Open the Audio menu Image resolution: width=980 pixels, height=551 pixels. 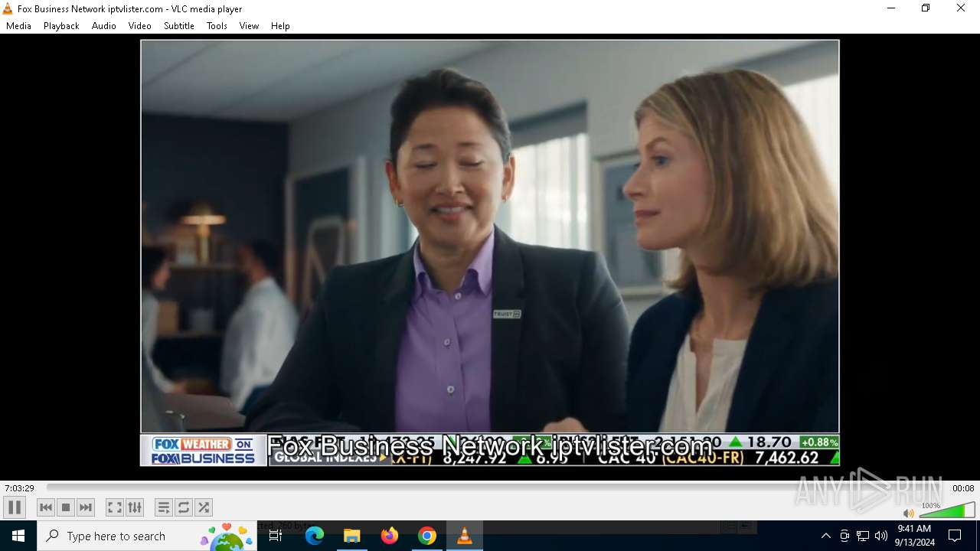[104, 26]
